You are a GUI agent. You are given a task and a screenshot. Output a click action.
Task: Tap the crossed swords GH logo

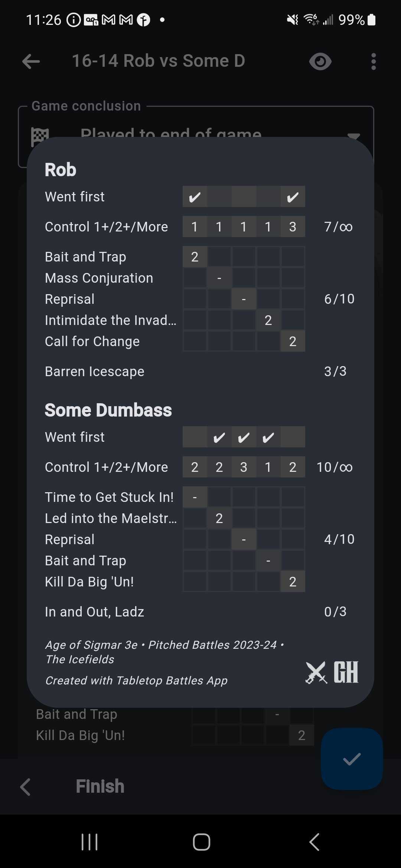click(x=332, y=672)
